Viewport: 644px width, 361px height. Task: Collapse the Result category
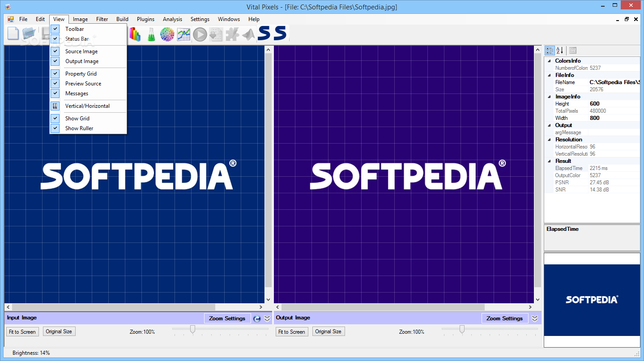coord(549,161)
